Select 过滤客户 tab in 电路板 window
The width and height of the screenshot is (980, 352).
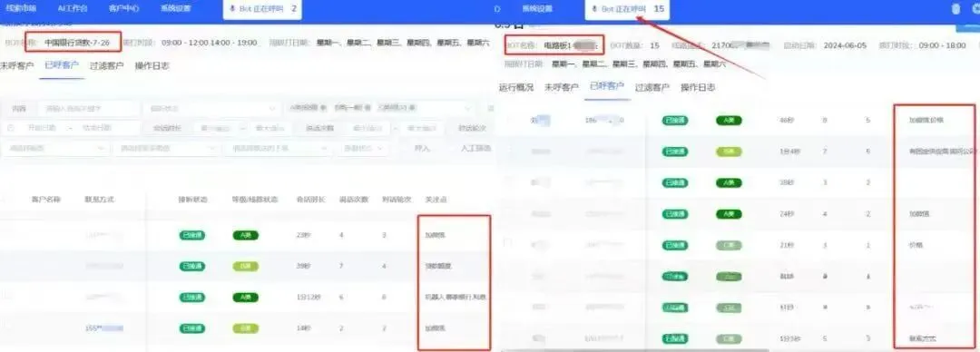tap(652, 87)
